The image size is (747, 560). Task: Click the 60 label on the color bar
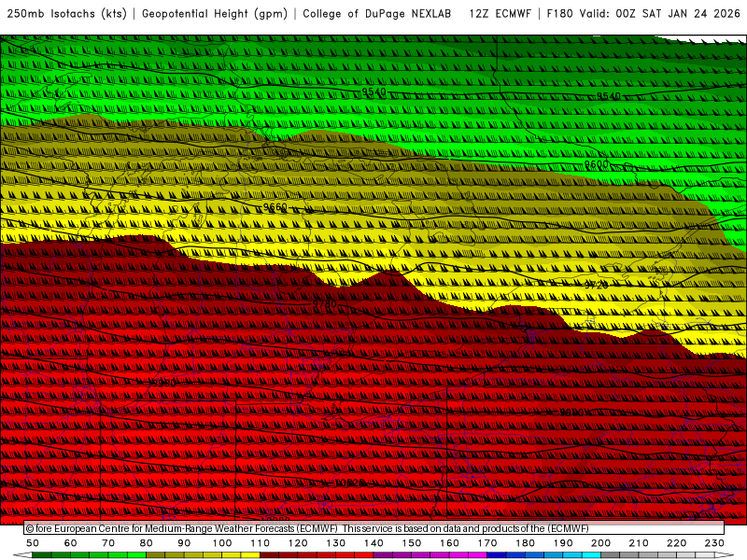(x=71, y=543)
